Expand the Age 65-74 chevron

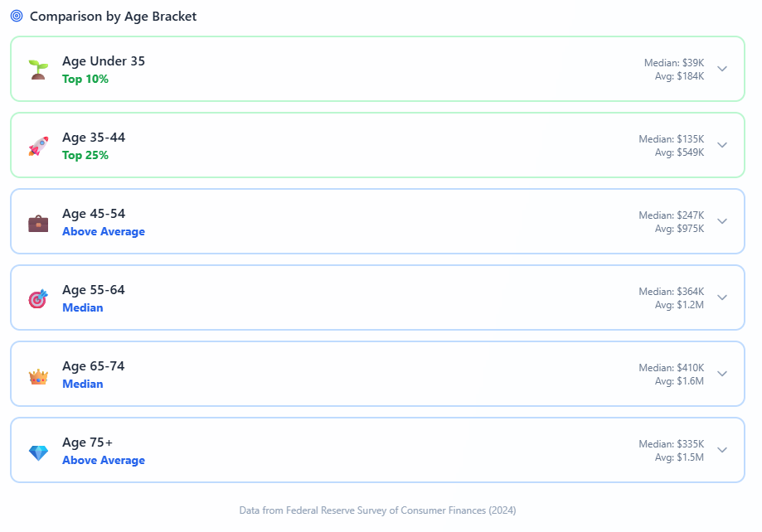click(x=722, y=374)
